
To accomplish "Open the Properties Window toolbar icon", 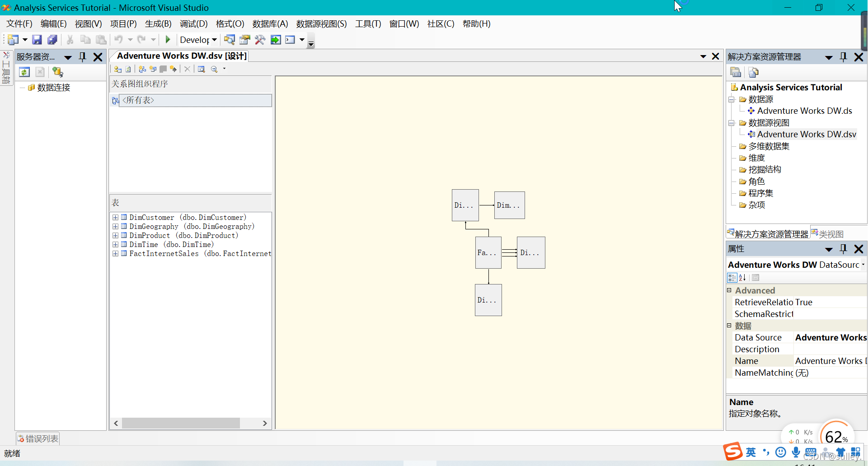I will tap(245, 40).
